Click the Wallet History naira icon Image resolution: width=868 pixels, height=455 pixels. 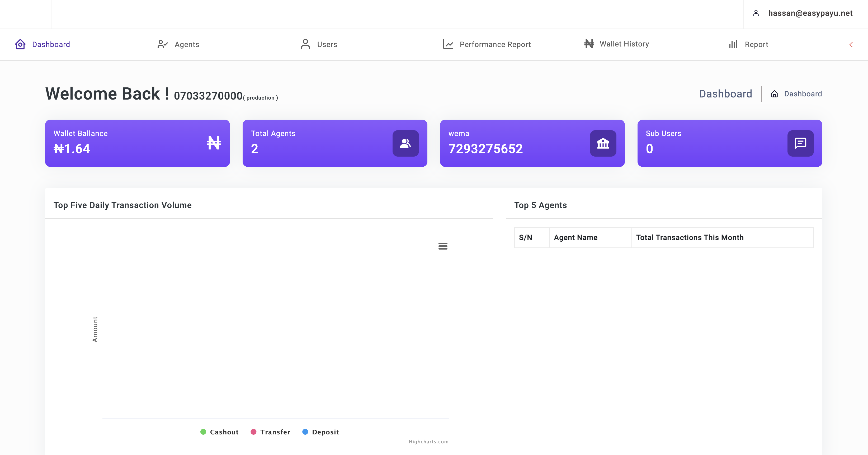pos(589,44)
